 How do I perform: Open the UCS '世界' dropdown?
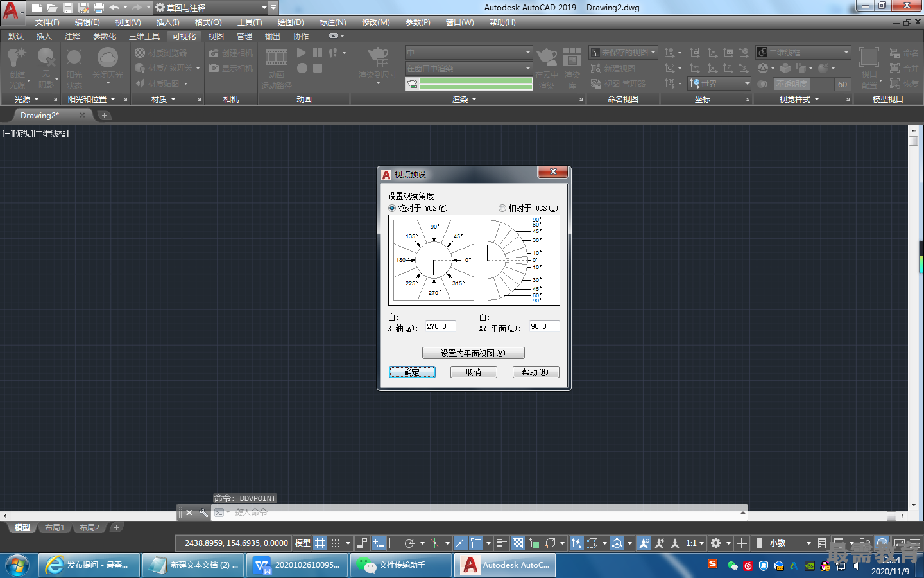click(x=719, y=83)
